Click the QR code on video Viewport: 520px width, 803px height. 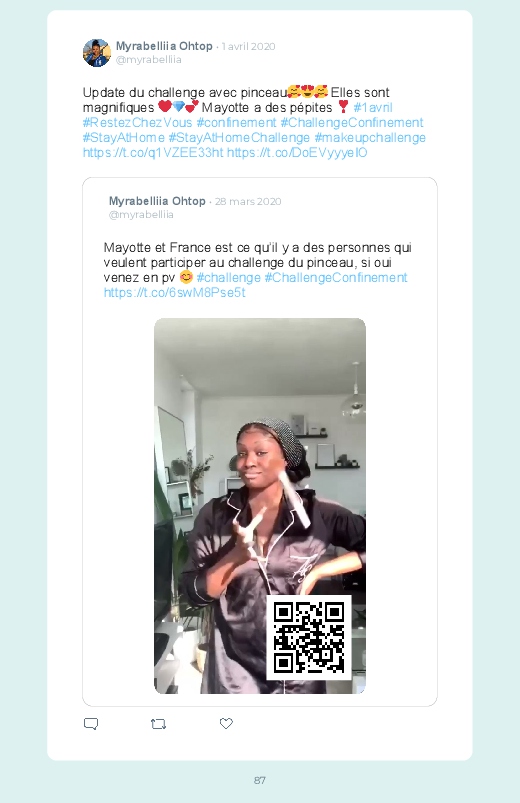pyautogui.click(x=308, y=637)
